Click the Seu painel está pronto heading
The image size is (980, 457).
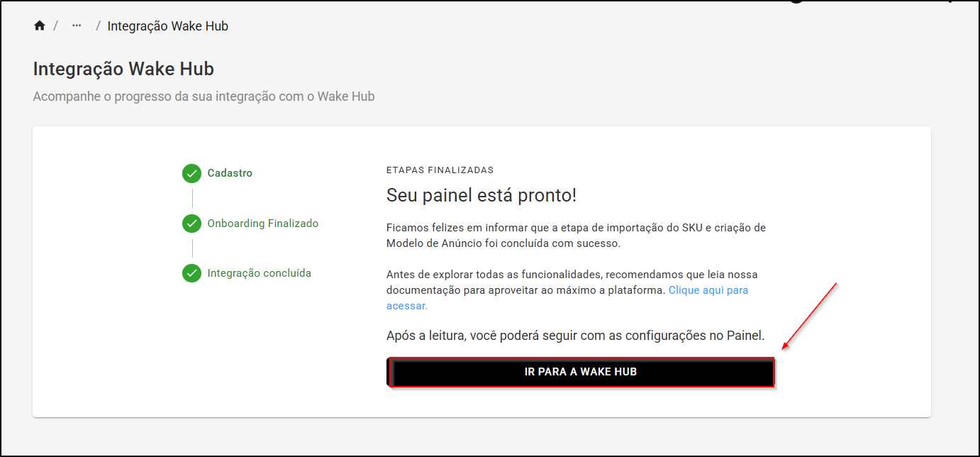(481, 195)
